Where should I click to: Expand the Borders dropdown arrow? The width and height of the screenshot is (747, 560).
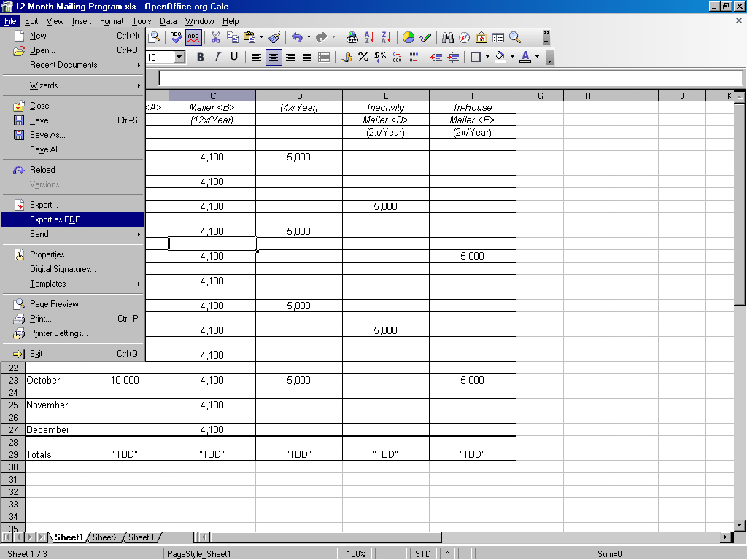[487, 57]
